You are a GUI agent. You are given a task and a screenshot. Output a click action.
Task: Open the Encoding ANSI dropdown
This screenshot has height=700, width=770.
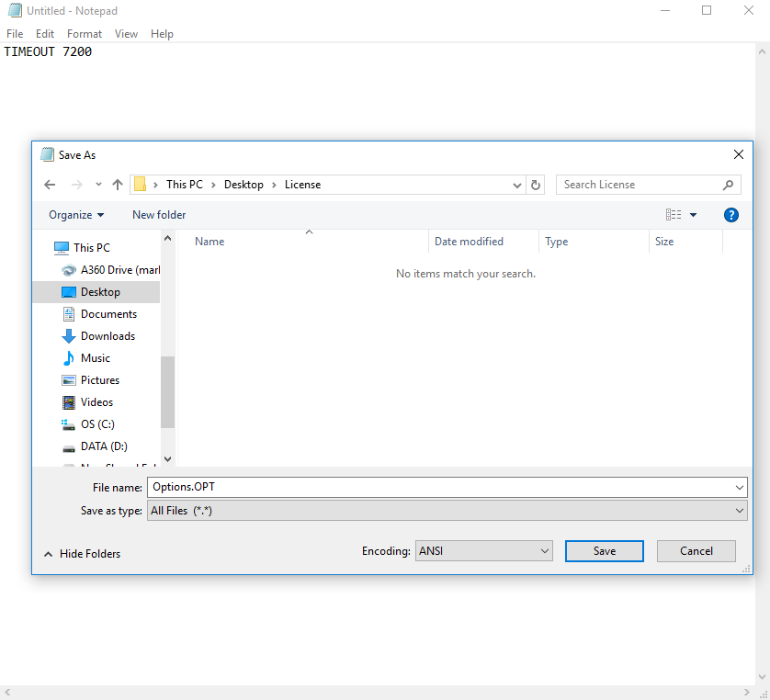click(x=483, y=551)
